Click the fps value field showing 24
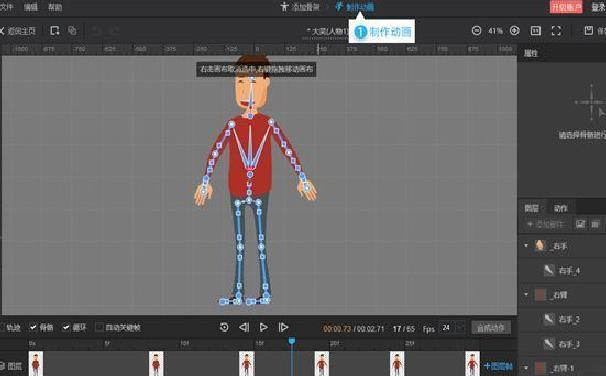 click(447, 328)
